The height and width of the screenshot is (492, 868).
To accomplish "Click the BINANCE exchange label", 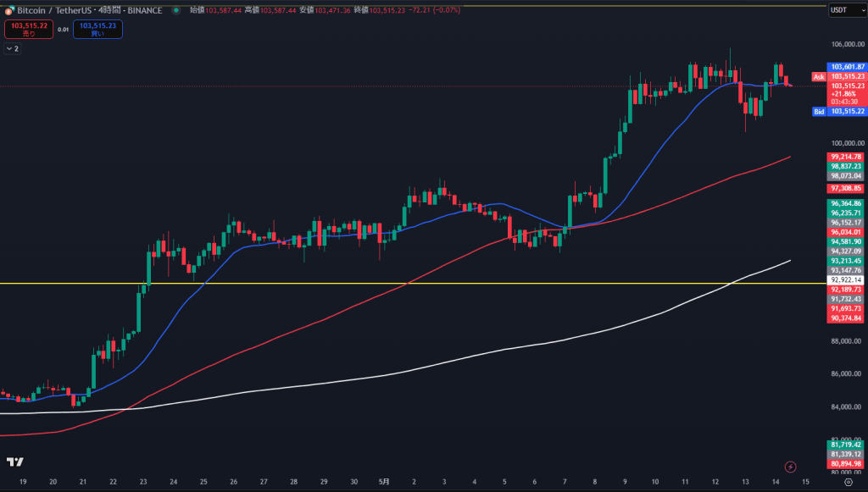I will pyautogui.click(x=145, y=10).
